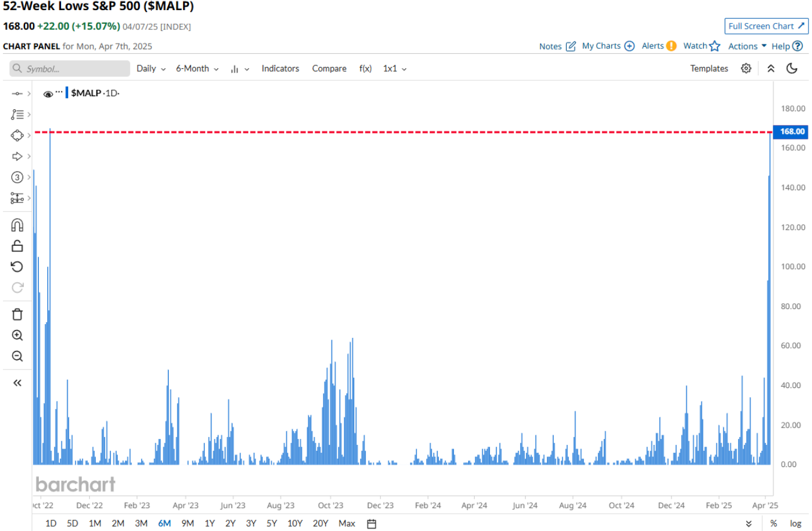The image size is (812, 531).
Task: Open the Compare menu
Action: 329,69
